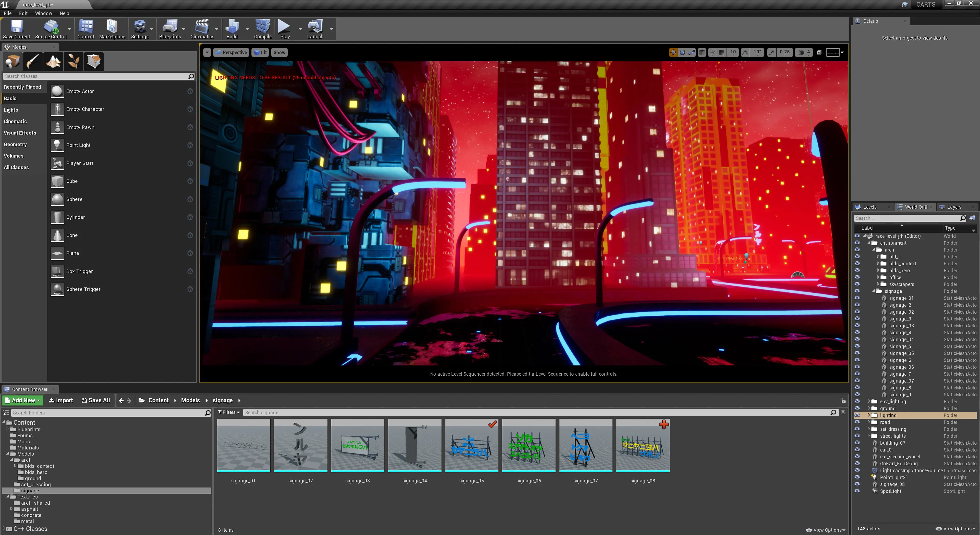Screen dimensions: 980x535
Task: Select the Landscape mode icon
Action: [x=53, y=61]
